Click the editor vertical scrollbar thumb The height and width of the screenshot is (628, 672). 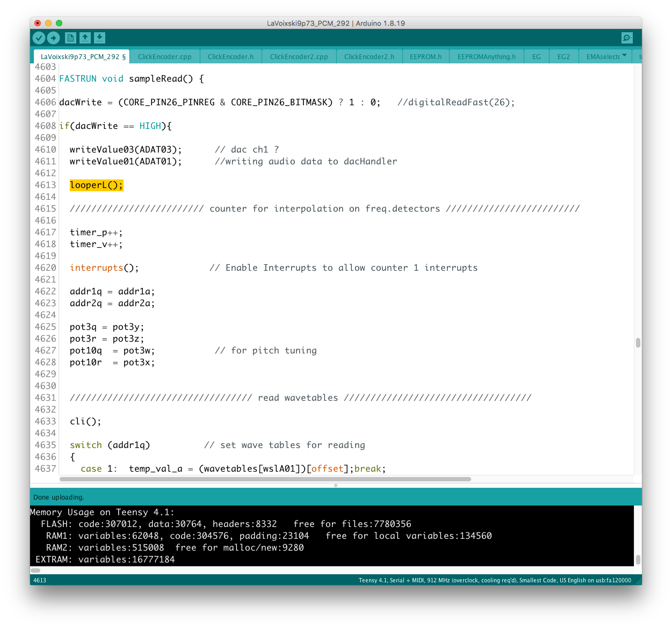click(x=638, y=343)
